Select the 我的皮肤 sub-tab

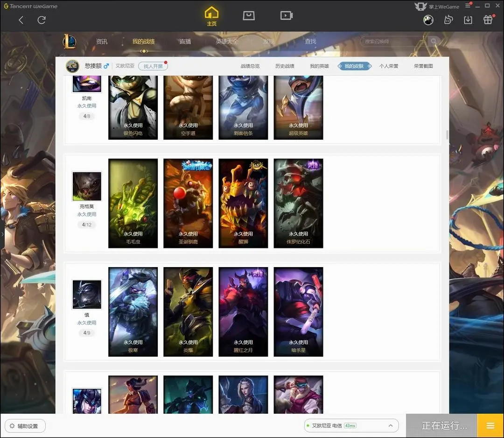coord(354,66)
